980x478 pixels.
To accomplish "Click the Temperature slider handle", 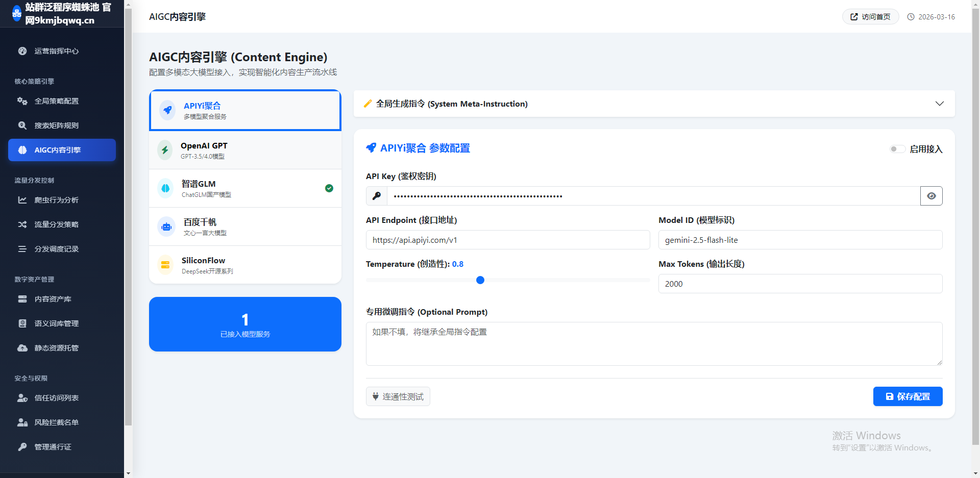I will pos(480,280).
